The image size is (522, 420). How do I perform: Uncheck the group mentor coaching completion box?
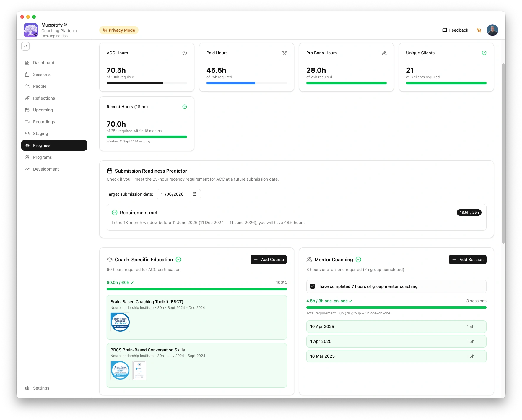(312, 286)
